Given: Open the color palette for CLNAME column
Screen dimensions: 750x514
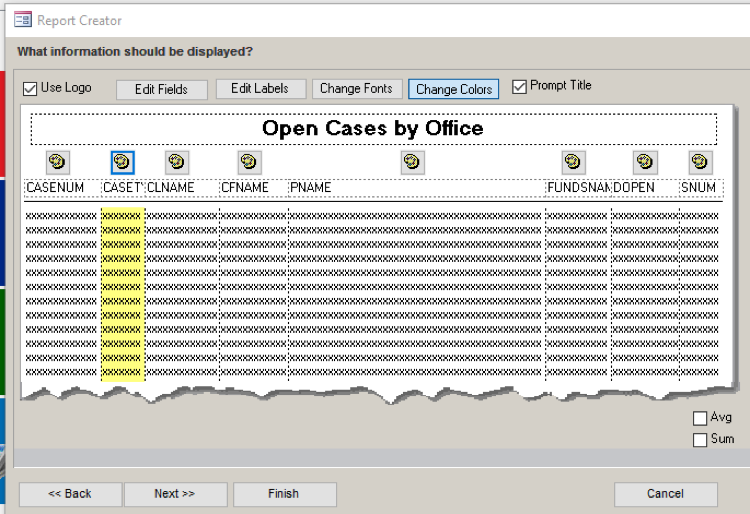Looking at the screenshot, I should click(x=176, y=162).
